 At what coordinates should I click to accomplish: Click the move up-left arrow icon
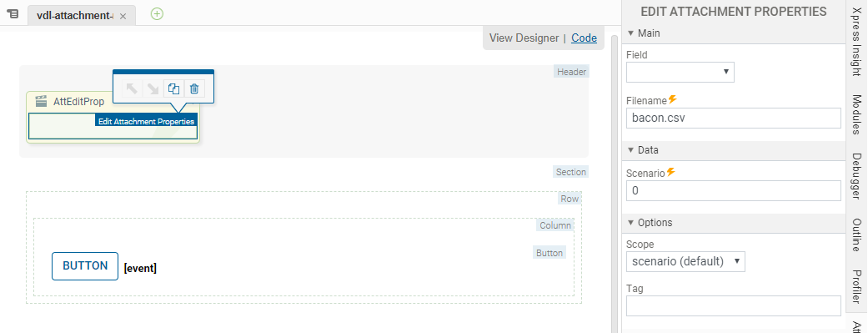pyautogui.click(x=132, y=88)
